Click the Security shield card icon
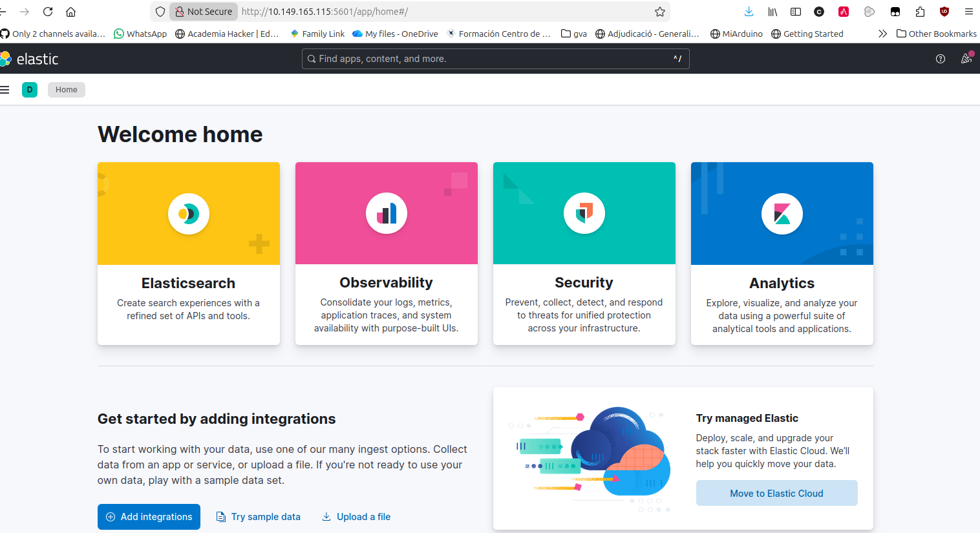The image size is (980, 533). [584, 213]
